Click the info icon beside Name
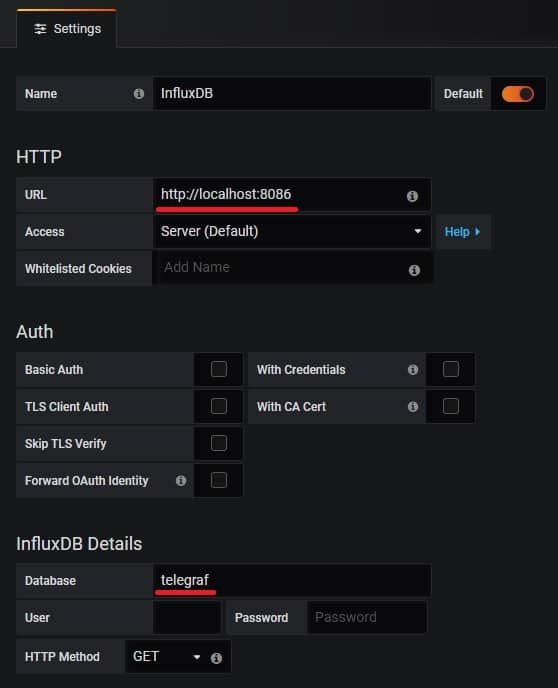558x688 pixels. tap(139, 93)
